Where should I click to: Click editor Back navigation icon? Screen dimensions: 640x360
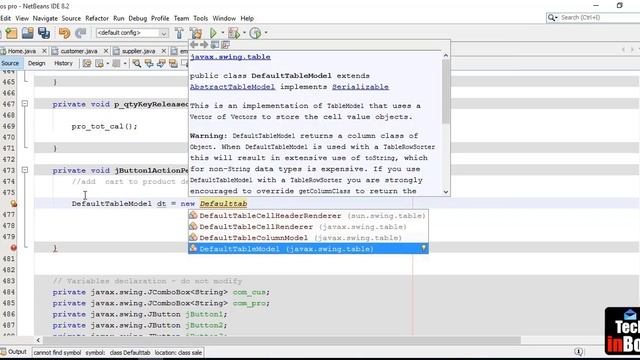pos(99,63)
